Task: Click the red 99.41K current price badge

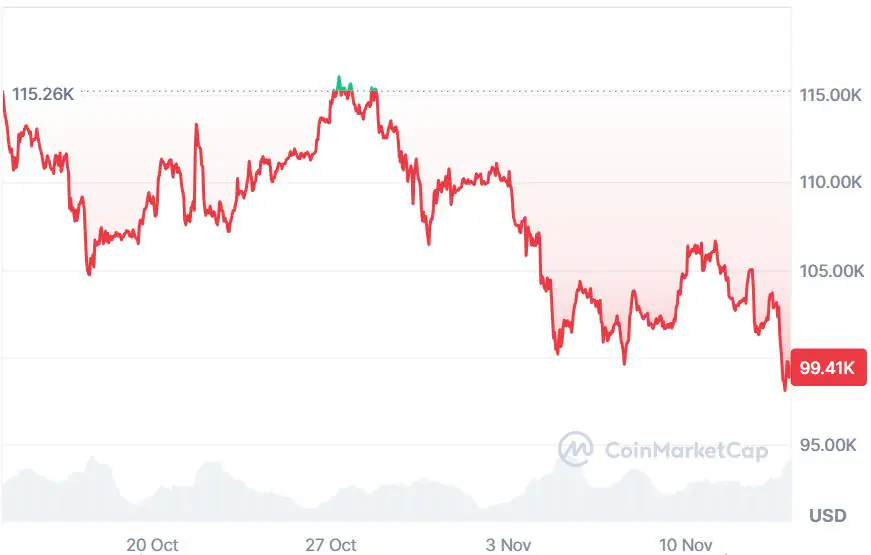Action: pyautogui.click(x=826, y=368)
